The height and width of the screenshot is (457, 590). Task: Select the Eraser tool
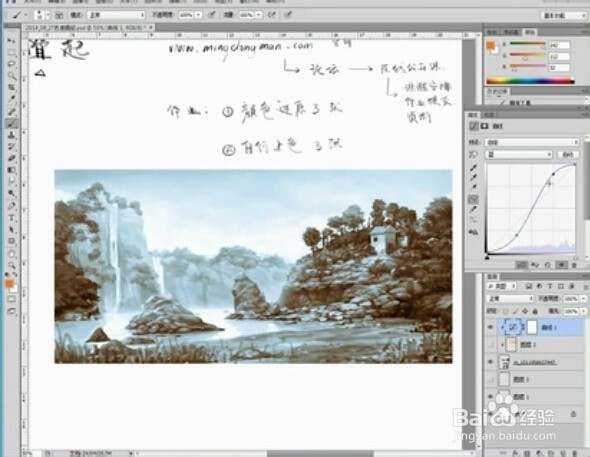pos(12,158)
